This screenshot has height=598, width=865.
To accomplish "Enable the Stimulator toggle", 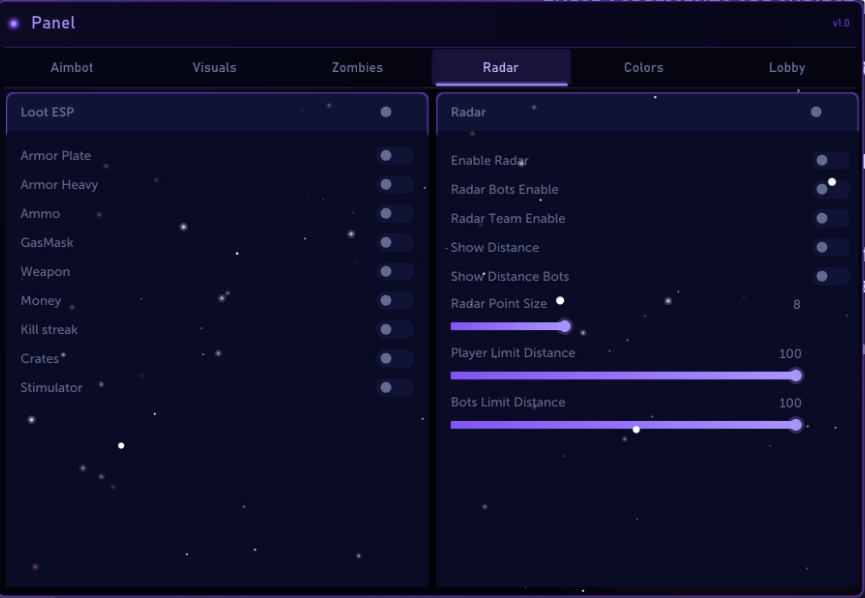I will click(x=395, y=387).
